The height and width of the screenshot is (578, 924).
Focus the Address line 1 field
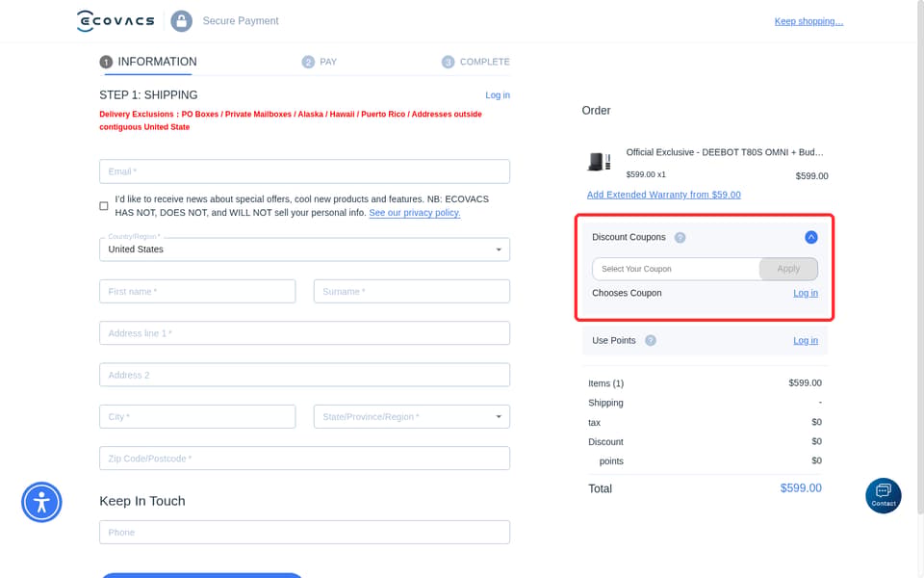[x=305, y=333]
